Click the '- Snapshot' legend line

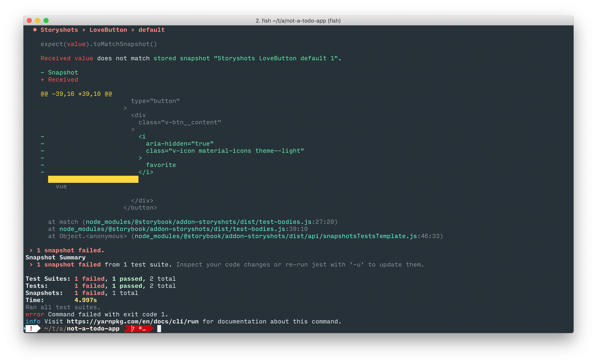(x=59, y=72)
